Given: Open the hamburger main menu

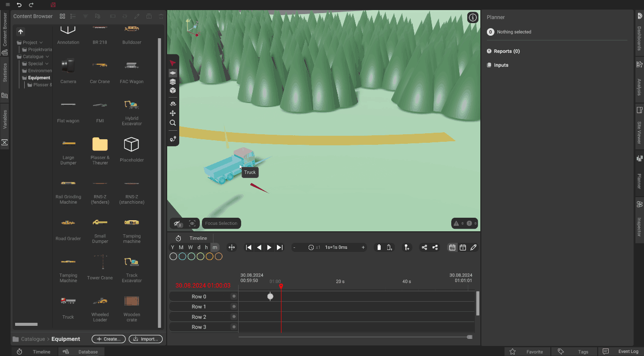Looking at the screenshot, I should coord(8,5).
